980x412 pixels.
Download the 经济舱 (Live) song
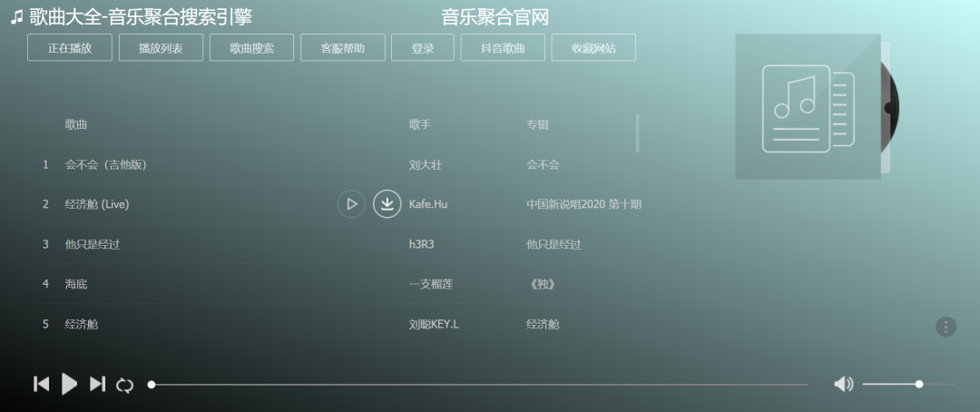[x=387, y=204]
